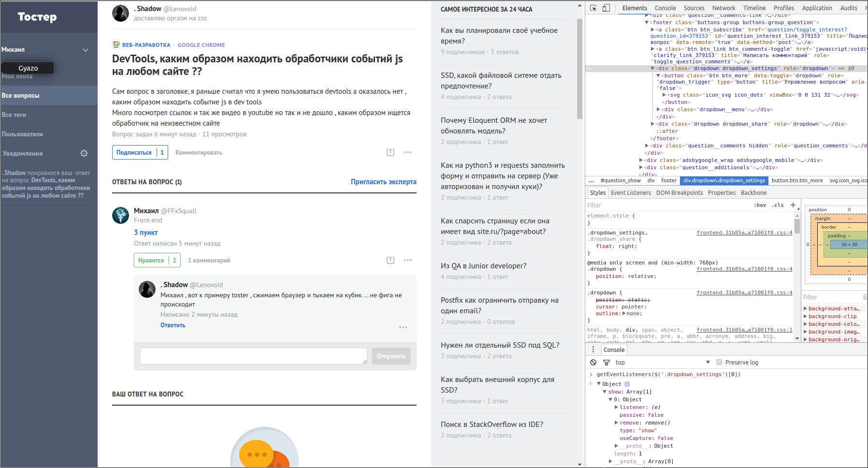Screen dimensions: 868x468
Task: Add a new style rule with plus icon
Action: 793,205
